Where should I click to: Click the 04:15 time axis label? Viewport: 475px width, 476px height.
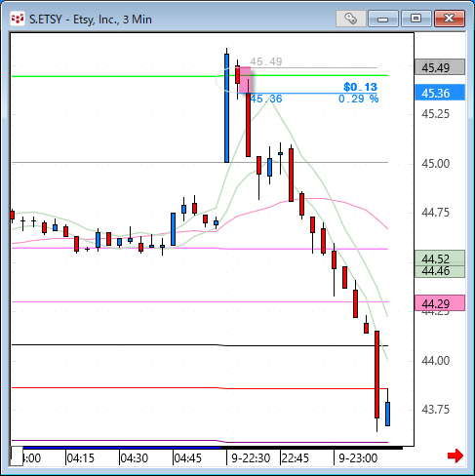click(80, 458)
